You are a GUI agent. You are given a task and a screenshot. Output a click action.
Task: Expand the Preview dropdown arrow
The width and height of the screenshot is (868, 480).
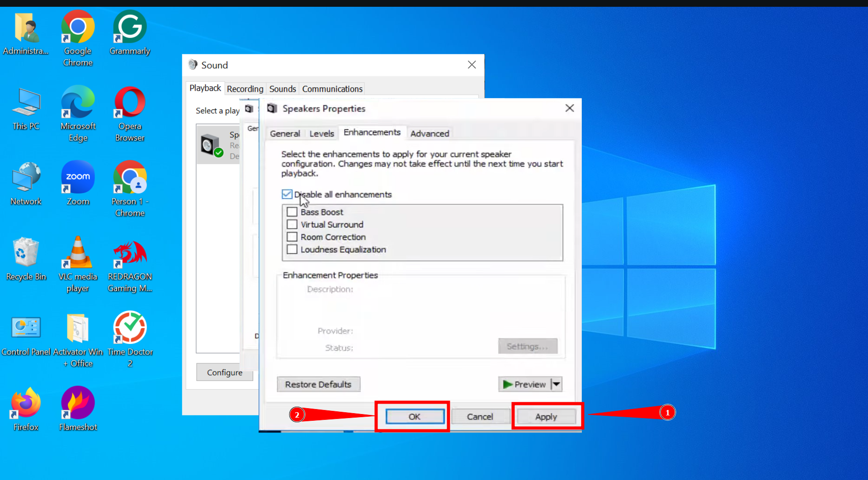(x=557, y=384)
